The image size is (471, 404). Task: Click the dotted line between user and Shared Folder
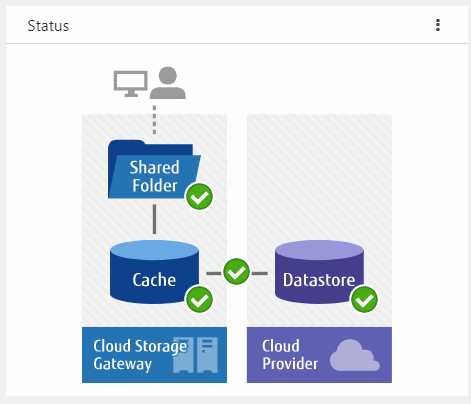click(x=154, y=120)
